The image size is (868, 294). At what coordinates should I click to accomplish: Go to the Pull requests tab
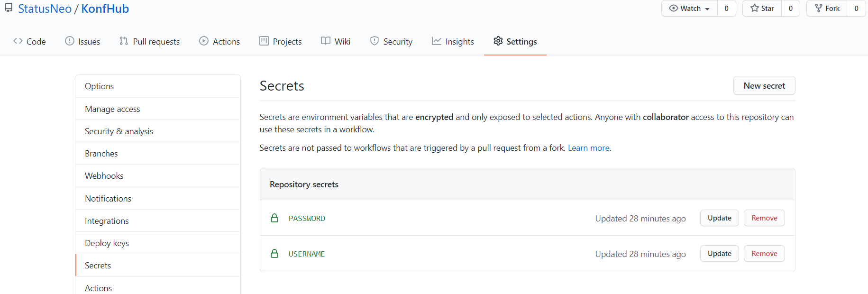click(x=149, y=41)
